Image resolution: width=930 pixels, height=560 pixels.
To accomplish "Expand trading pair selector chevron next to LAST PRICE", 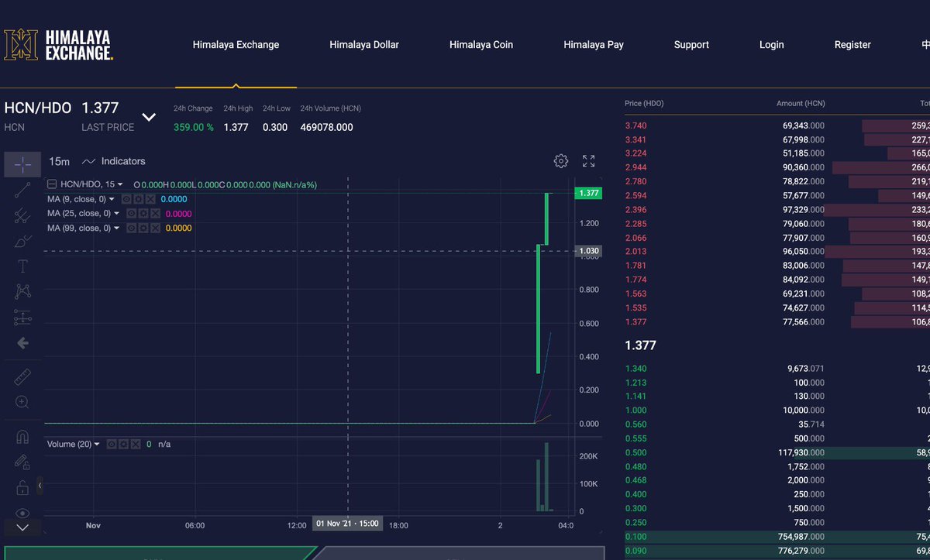I will (150, 118).
